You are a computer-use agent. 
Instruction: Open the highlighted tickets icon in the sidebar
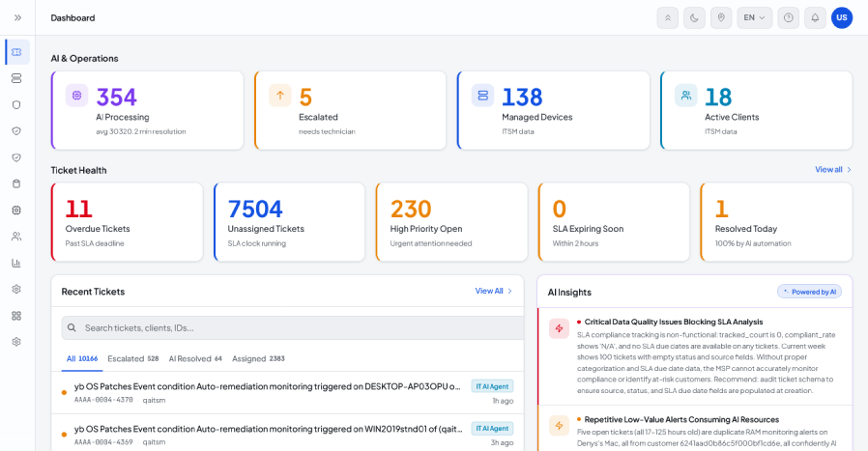click(x=16, y=52)
